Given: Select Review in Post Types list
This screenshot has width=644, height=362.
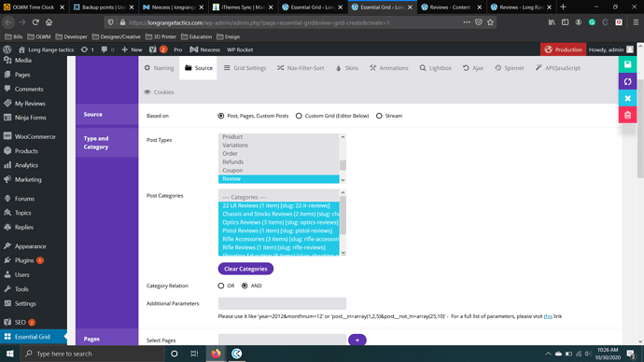Looking at the screenshot, I should [279, 179].
